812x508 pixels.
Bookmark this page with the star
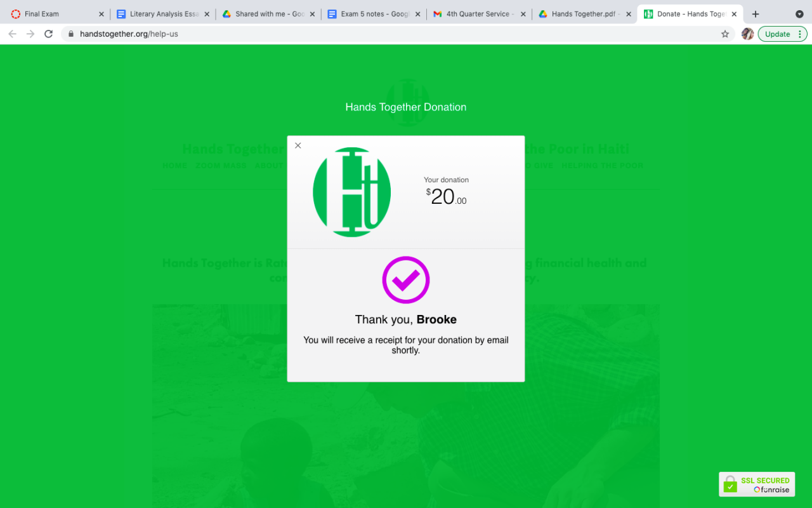coord(725,34)
